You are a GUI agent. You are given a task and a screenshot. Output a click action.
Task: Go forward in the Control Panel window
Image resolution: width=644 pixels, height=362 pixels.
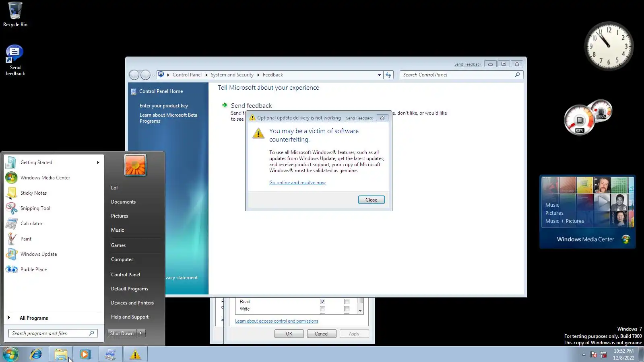[145, 75]
